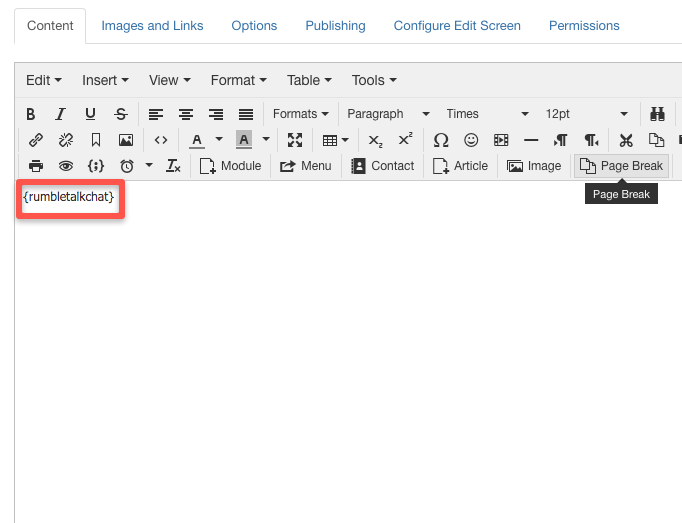Click the Page Break button
The image size is (682, 523).
tap(621, 166)
